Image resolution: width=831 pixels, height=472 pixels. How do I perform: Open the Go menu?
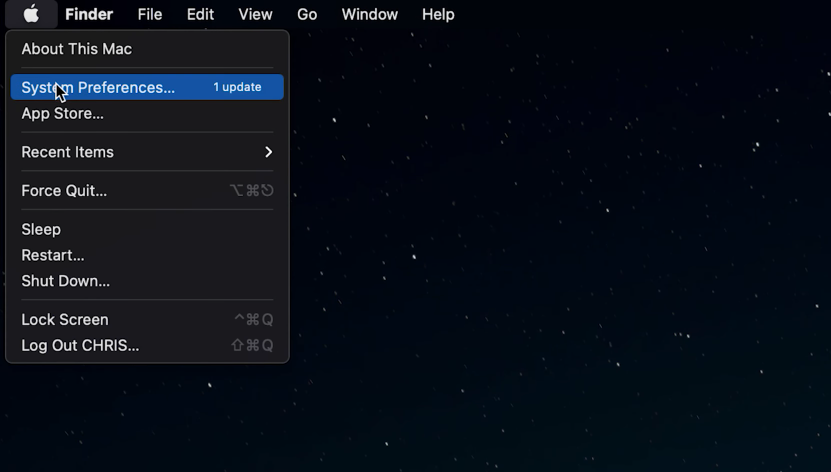tap(307, 14)
